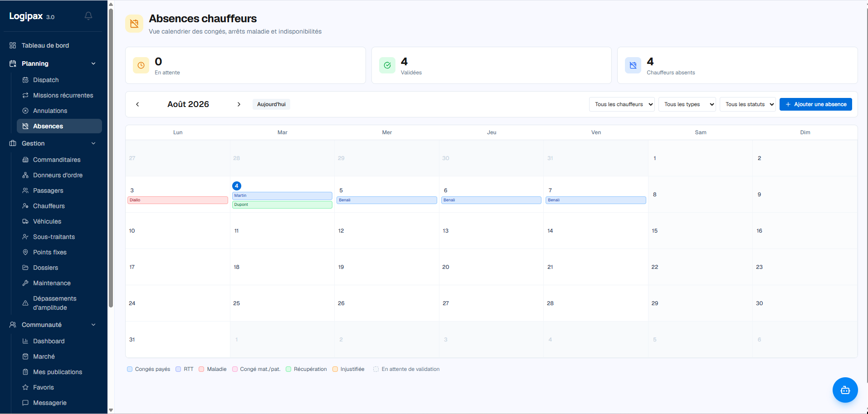Image resolution: width=868 pixels, height=414 pixels.
Task: Open the Tous les statuts dropdown
Action: (748, 104)
